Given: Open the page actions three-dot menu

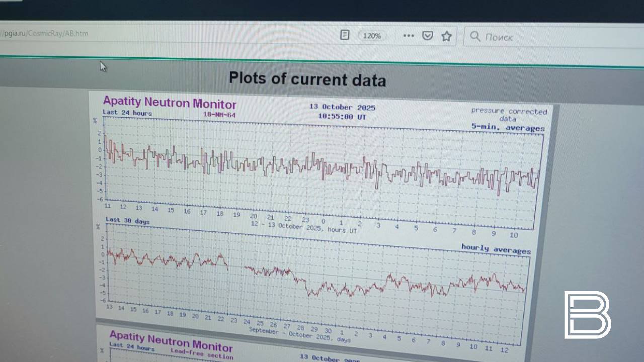Looking at the screenshot, I should pos(409,36).
